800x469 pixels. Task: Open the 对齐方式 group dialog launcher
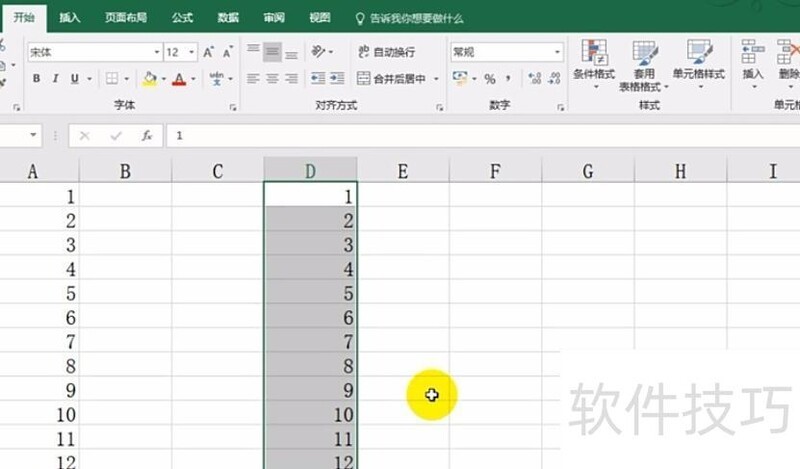[x=439, y=107]
